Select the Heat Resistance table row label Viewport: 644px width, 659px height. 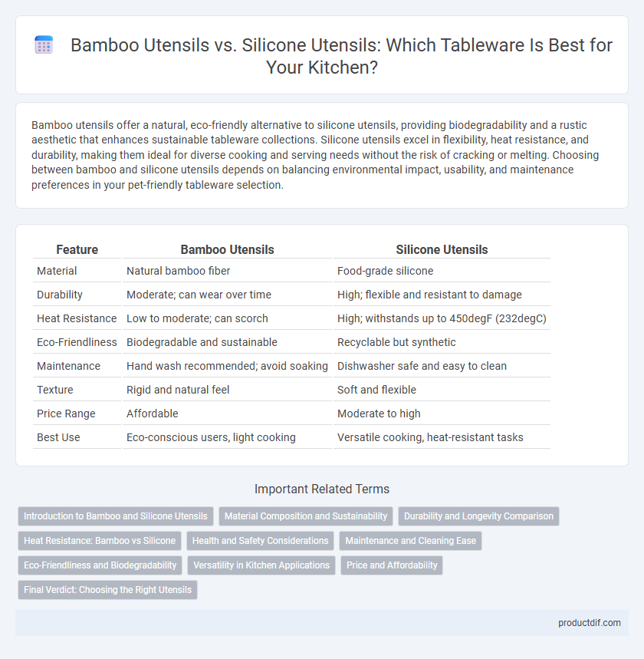click(77, 318)
